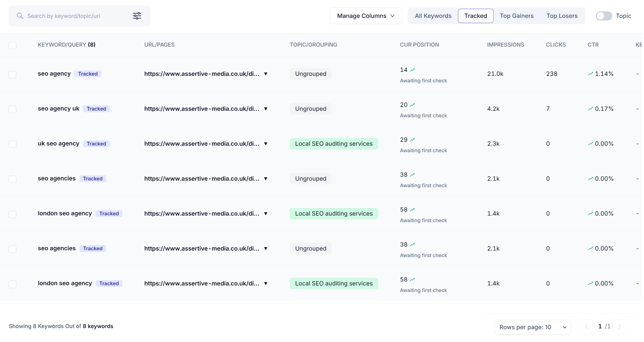The width and height of the screenshot is (644, 342).
Task: Click the search magnifier icon
Action: click(20, 16)
